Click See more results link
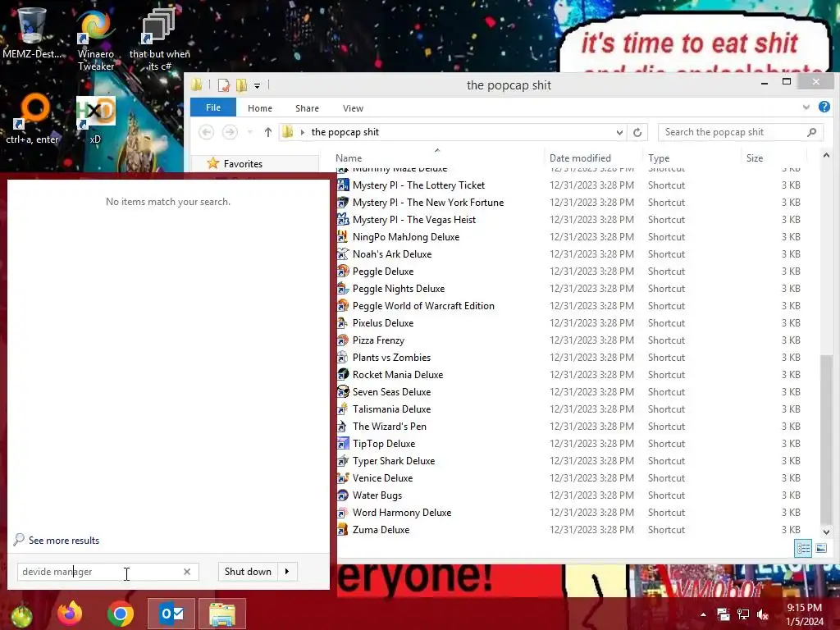 tap(64, 540)
